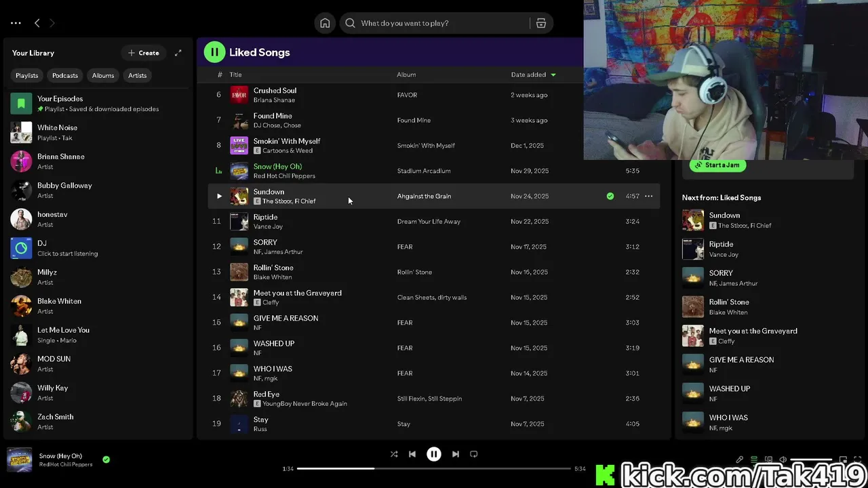Select the Stay track by Russ
Screen dimensions: 868x488
434,424
